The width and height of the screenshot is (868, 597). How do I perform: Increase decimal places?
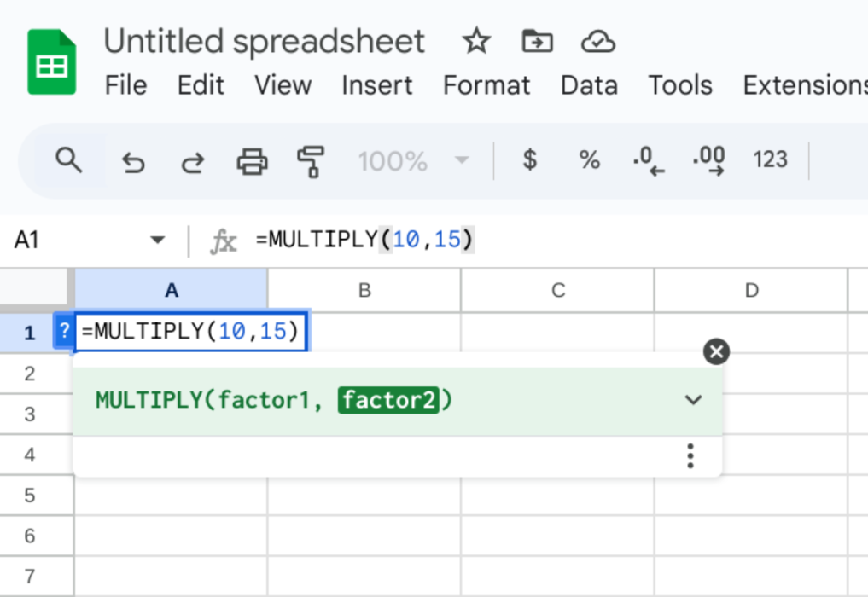709,160
